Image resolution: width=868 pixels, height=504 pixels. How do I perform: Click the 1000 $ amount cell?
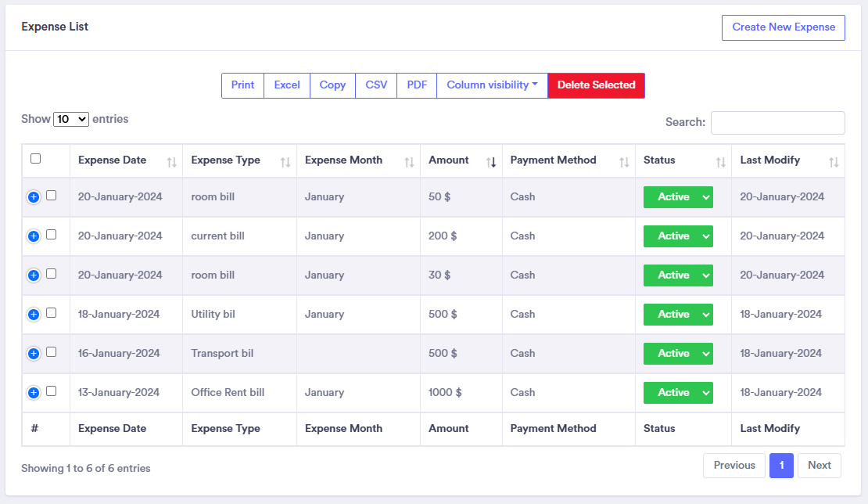461,393
